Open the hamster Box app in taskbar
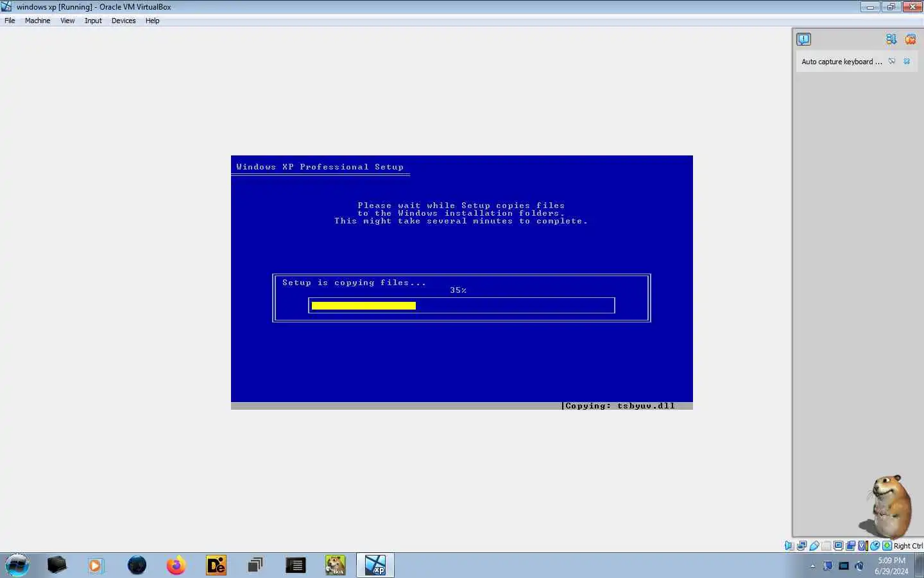The height and width of the screenshot is (578, 924). (335, 565)
